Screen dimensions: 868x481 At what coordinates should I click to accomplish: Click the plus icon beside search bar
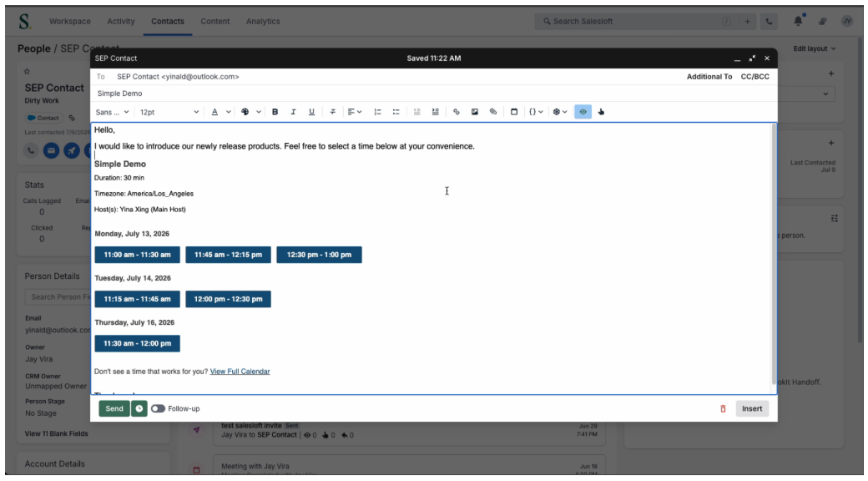coord(747,22)
